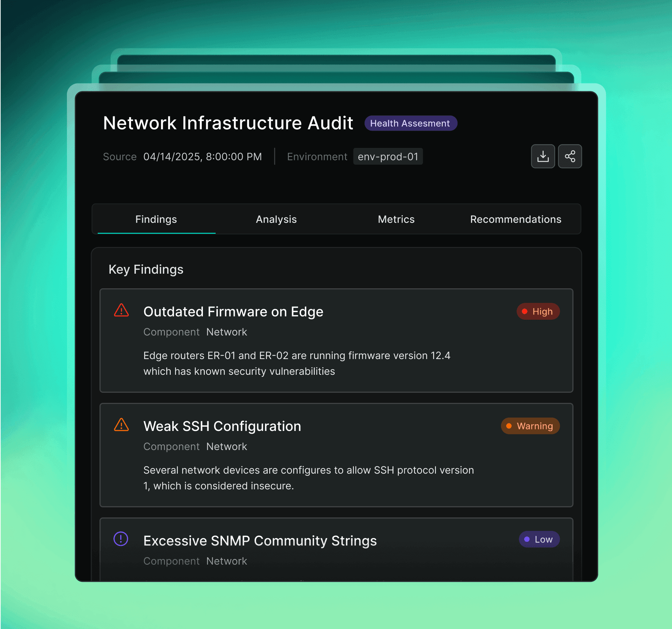The height and width of the screenshot is (629, 672).
Task: Click the Low severity badge
Action: 539,539
